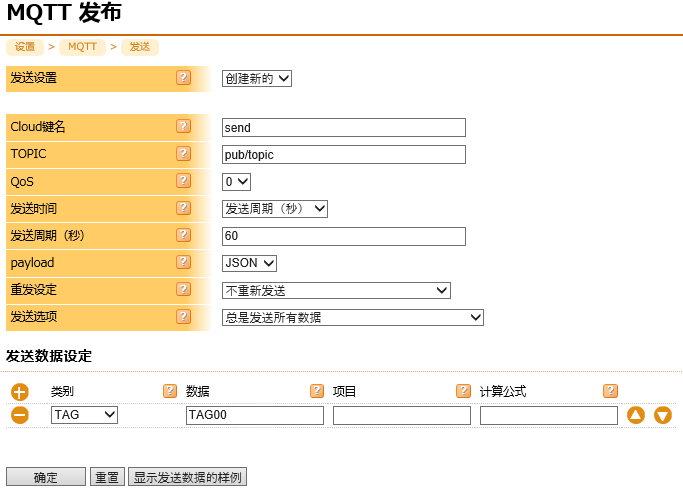Open help icon for Cloud键名
The width and height of the screenshot is (683, 494).
point(183,127)
